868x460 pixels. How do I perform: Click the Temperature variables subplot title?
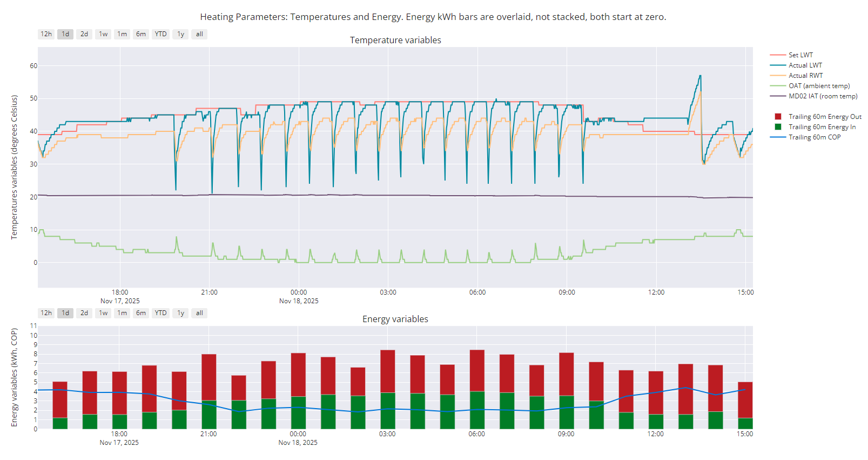coord(395,40)
